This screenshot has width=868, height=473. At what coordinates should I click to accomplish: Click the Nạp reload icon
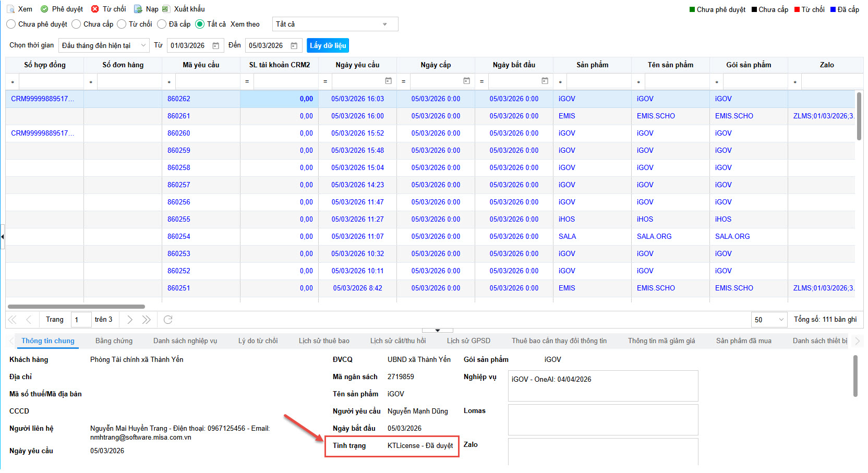click(x=138, y=9)
